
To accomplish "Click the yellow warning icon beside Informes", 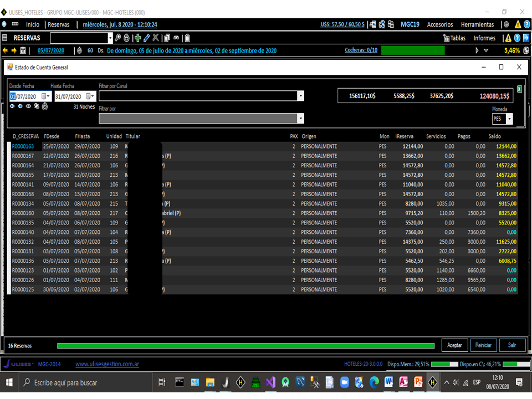I will pos(507,38).
